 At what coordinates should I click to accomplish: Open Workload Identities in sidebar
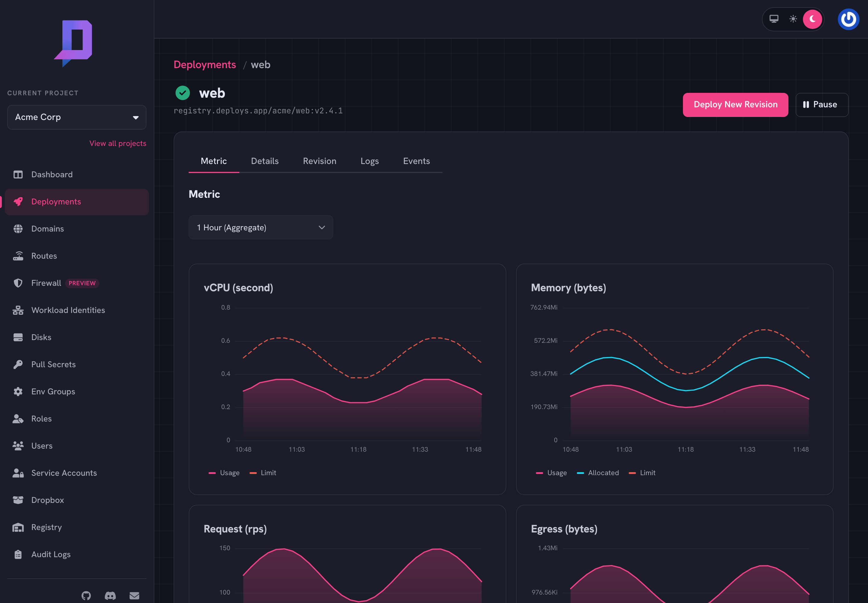[77, 310]
